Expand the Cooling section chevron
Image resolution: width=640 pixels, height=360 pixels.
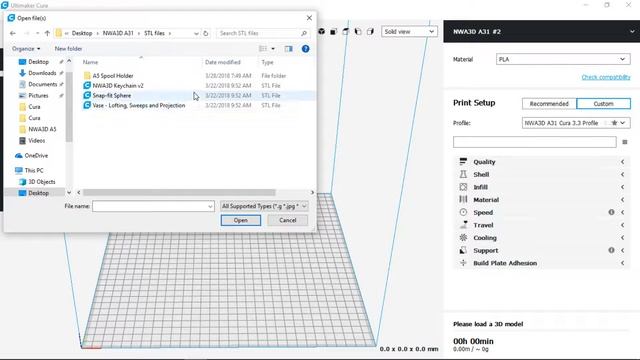point(622,238)
